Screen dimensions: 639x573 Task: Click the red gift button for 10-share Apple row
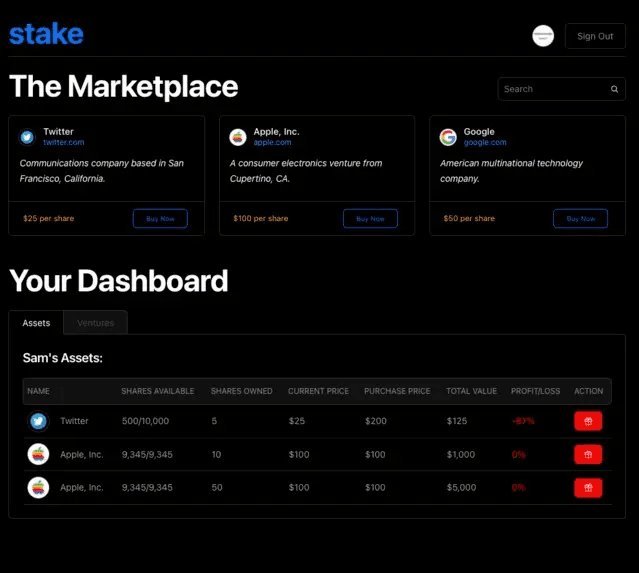588,454
